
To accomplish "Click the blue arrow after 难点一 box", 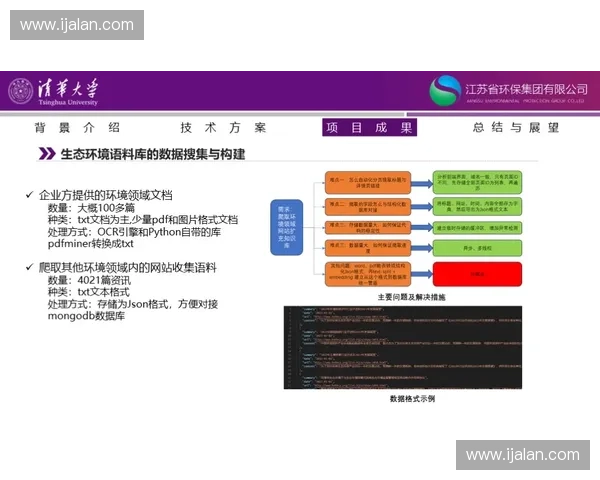I will tap(422, 184).
